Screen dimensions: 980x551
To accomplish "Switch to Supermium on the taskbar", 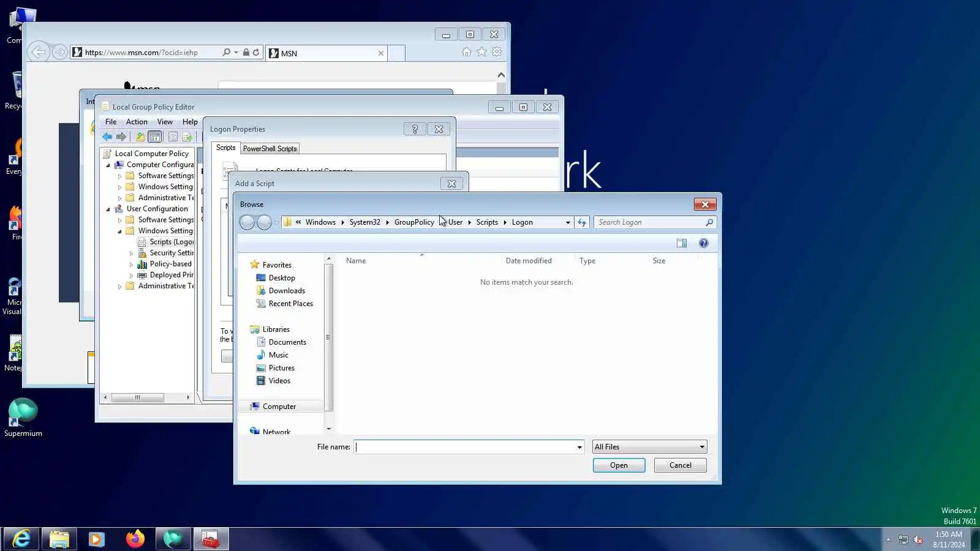I will [x=173, y=539].
